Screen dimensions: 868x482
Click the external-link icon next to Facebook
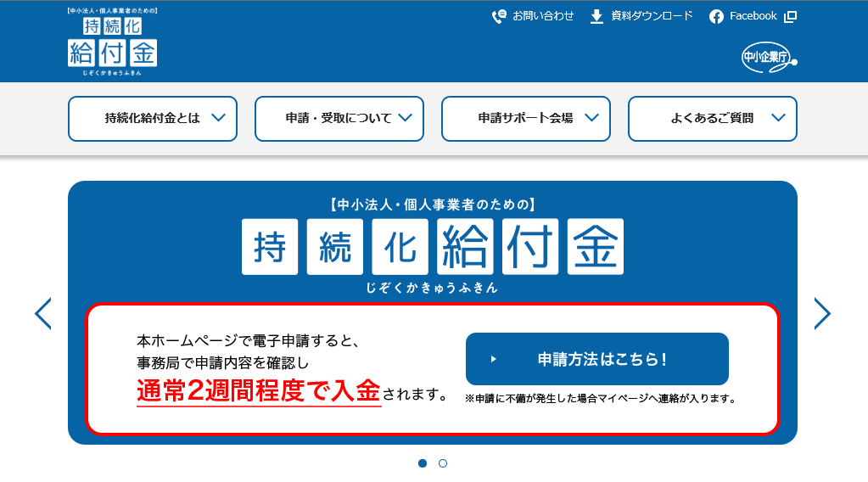[790, 16]
